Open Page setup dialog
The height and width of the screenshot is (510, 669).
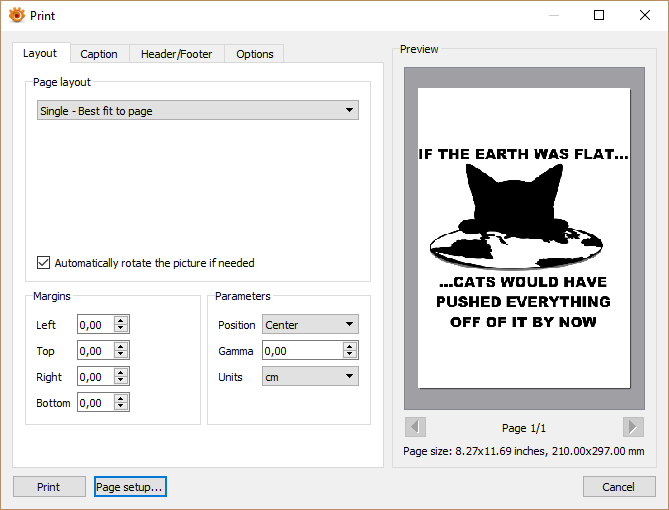click(x=129, y=487)
